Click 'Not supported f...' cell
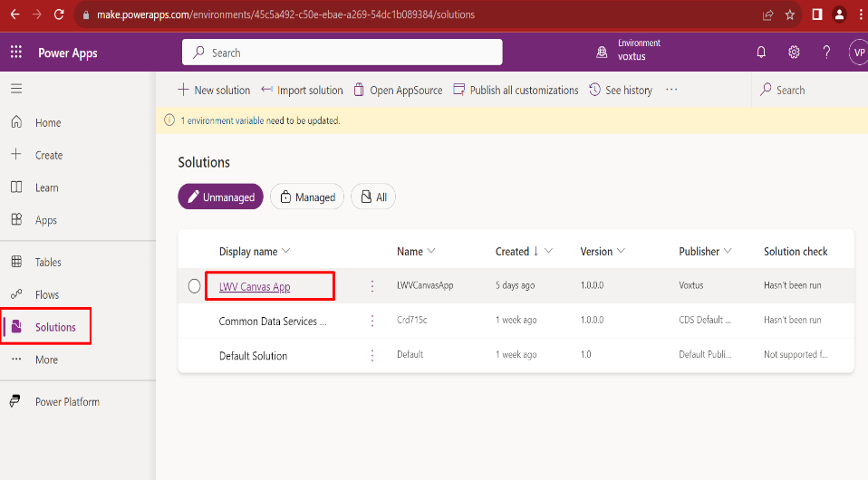This screenshot has width=868, height=480. point(796,354)
